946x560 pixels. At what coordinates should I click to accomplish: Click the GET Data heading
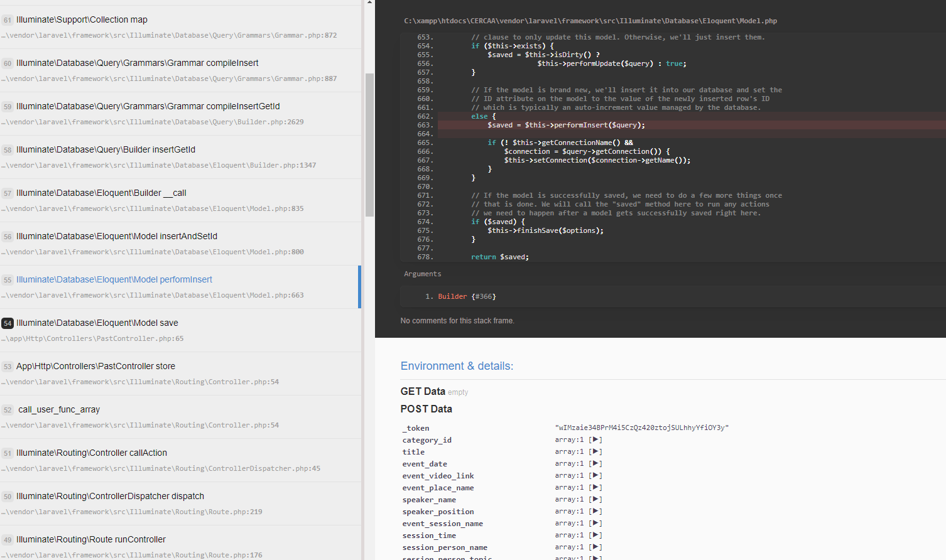423,392
